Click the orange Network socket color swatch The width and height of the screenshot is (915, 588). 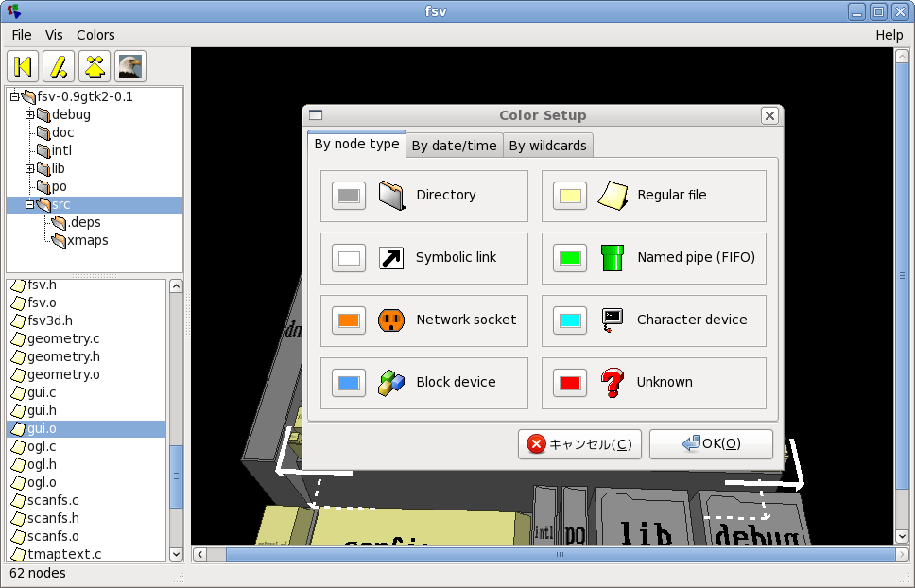coord(349,320)
